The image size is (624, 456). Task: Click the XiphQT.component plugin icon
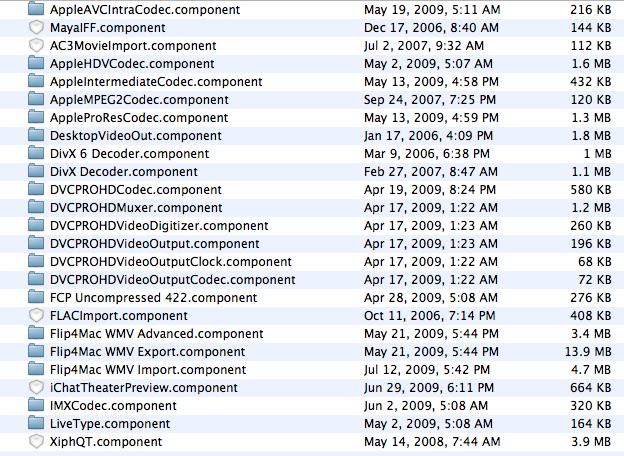pyautogui.click(x=36, y=442)
